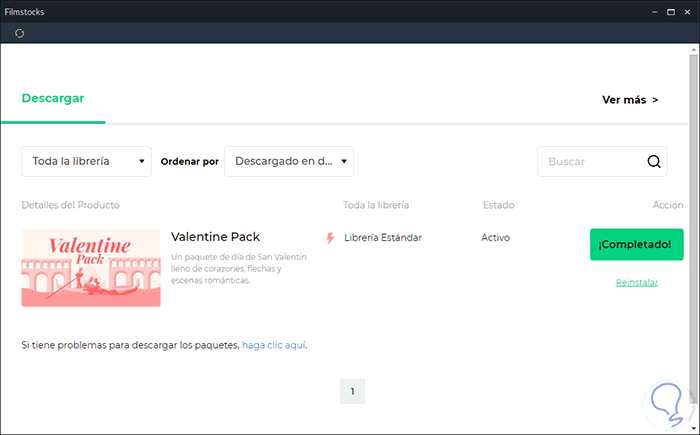Click the magnifier search icon
This screenshot has width=700, height=435.
654,161
